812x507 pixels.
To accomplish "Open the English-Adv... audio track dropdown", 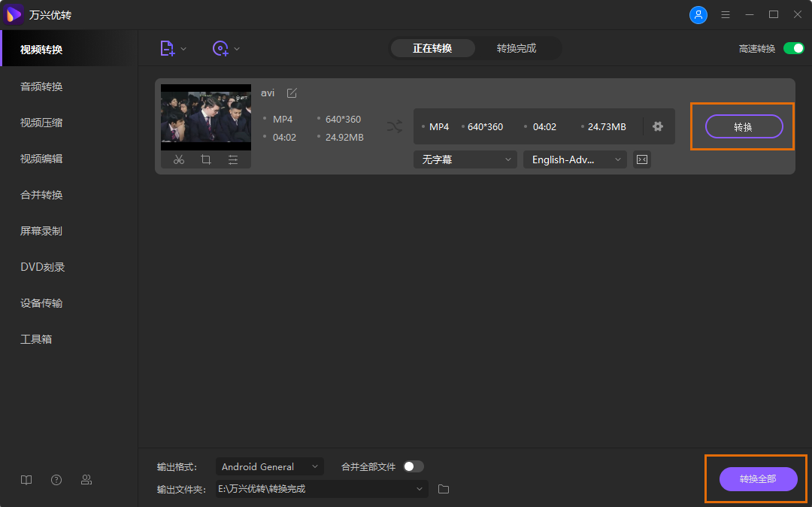I will [x=575, y=159].
